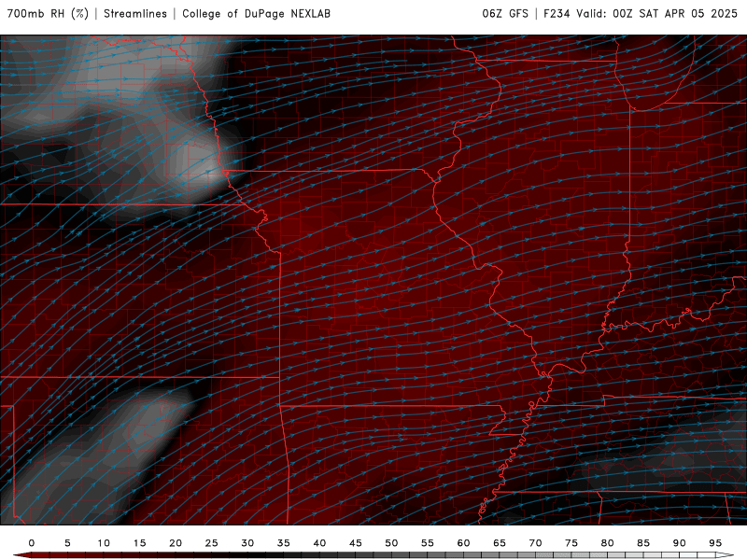Click the "70" color scale label

[535, 543]
